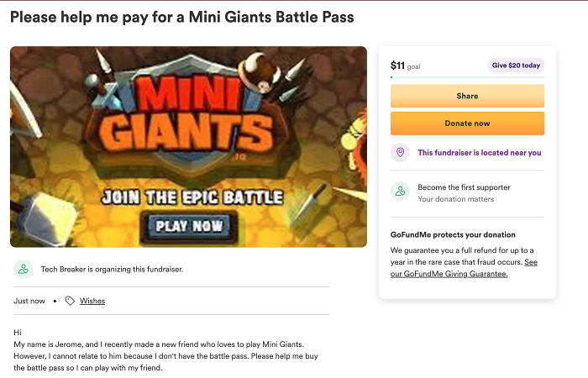Open the Wishes category link

(x=92, y=301)
